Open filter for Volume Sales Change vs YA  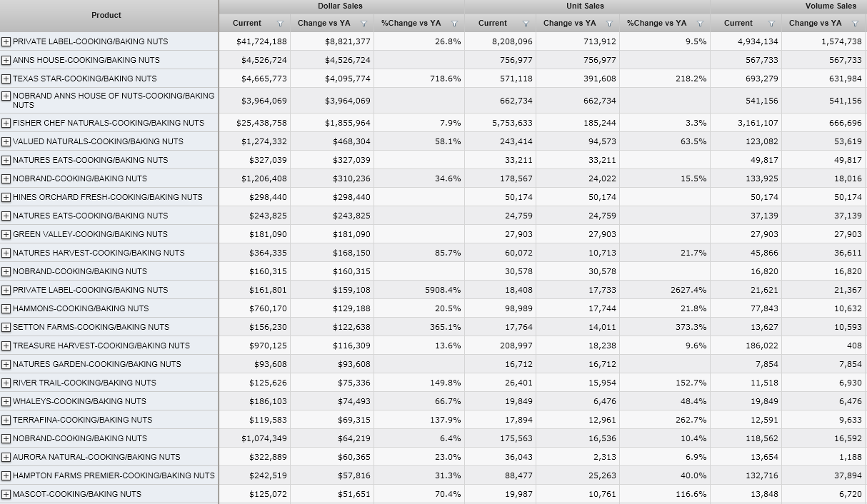point(855,24)
